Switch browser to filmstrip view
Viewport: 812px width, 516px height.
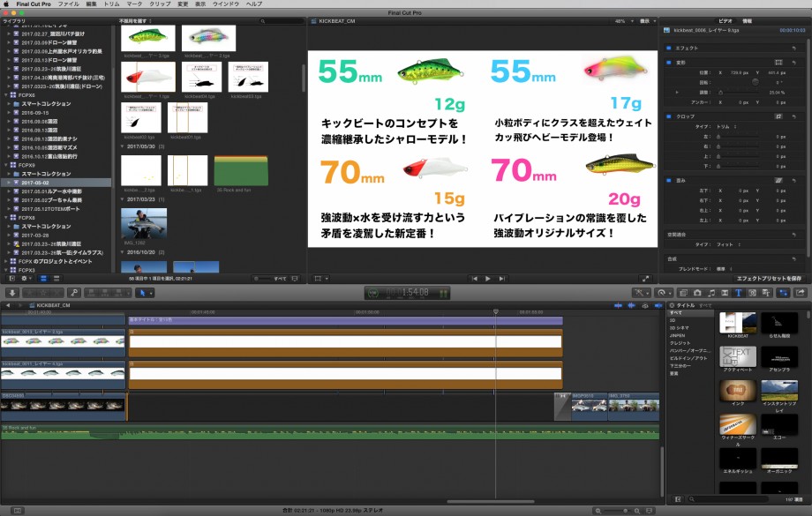43,279
